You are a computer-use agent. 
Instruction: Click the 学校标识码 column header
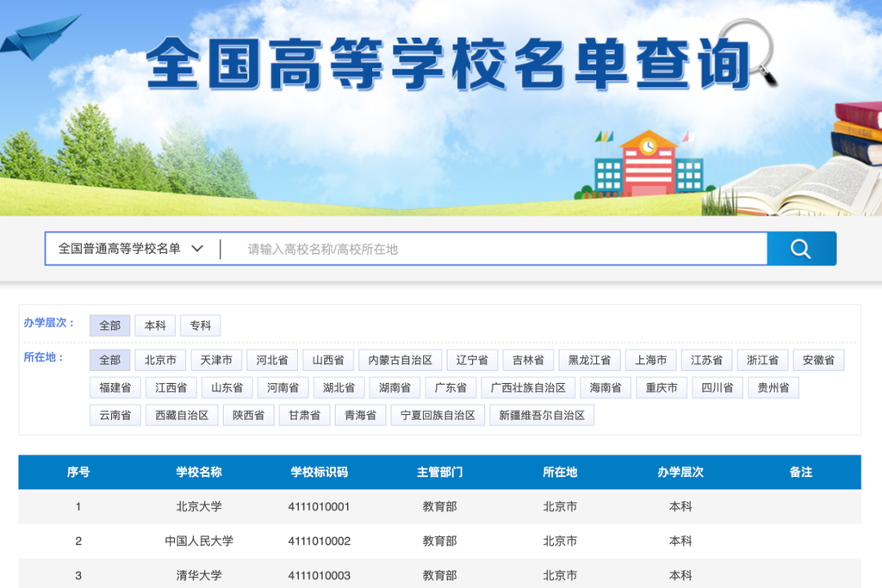tap(319, 472)
